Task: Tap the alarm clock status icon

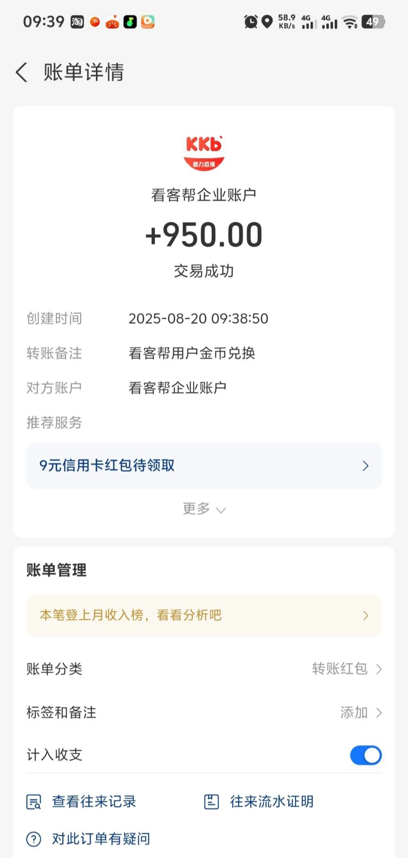Action: coord(251,22)
